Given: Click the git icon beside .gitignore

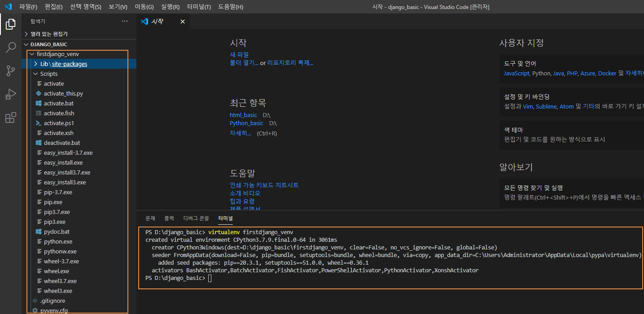Looking at the screenshot, I should coord(35,301).
